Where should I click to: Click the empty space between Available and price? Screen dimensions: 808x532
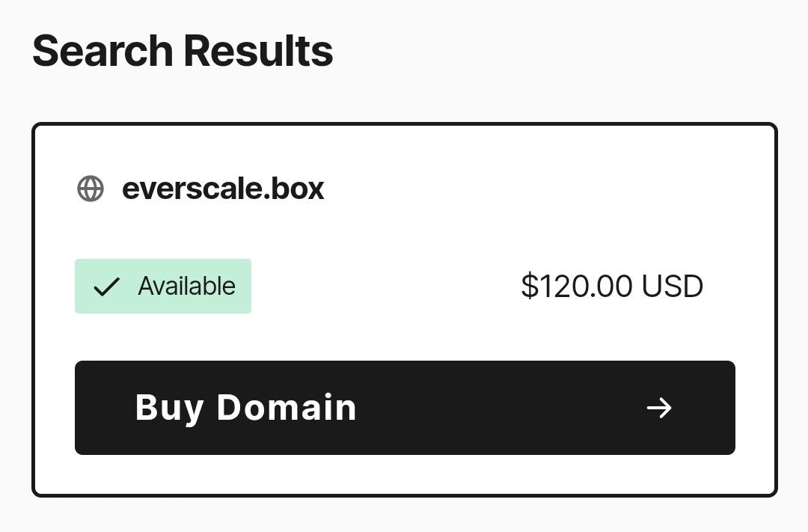(x=385, y=287)
